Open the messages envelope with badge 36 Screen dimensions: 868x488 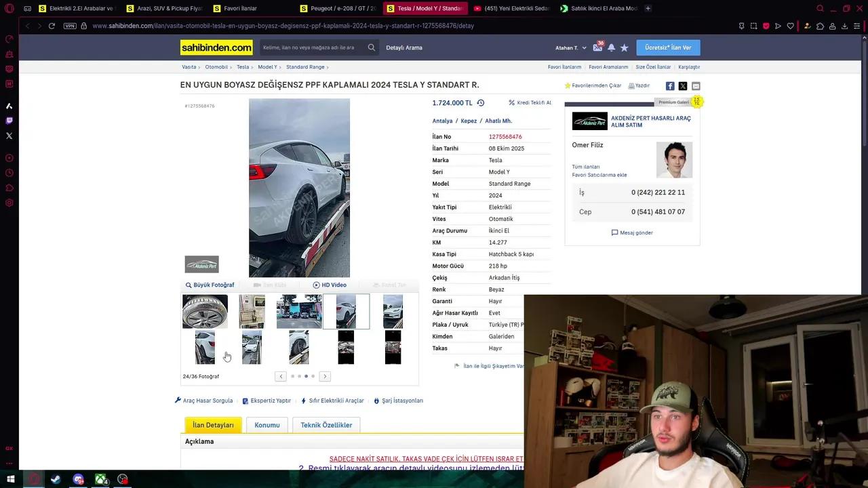[597, 47]
